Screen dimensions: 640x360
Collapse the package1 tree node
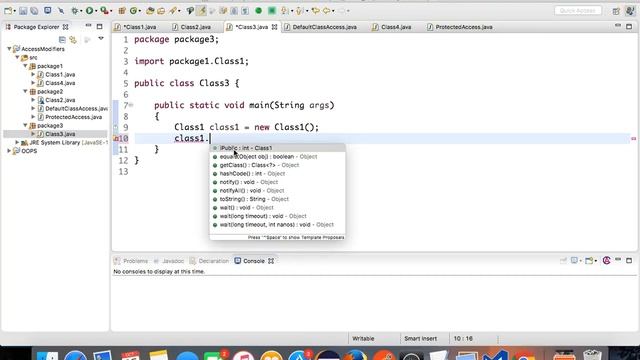(x=25, y=66)
